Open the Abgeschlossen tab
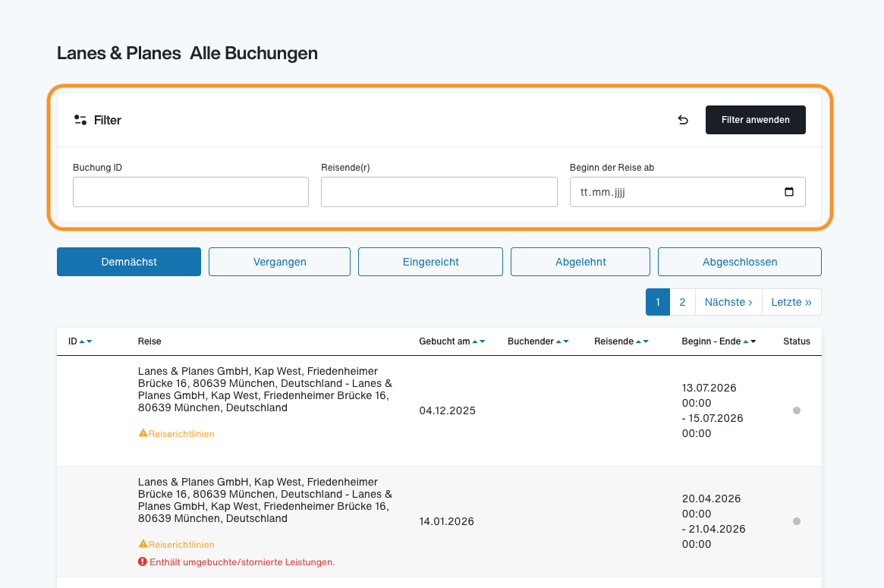This screenshot has height=588, width=884. [x=740, y=262]
